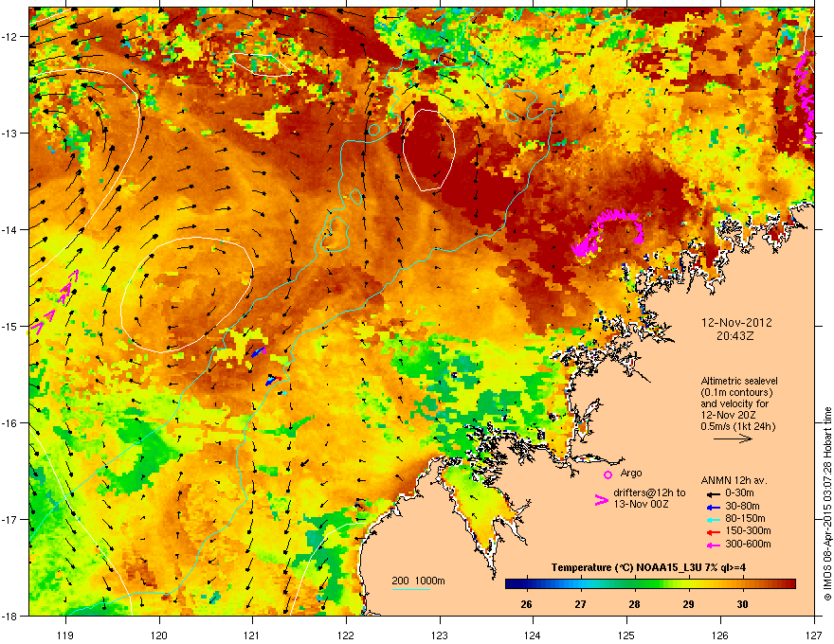Viewport: 834px width, 644px height.
Task: Click the 0-30m depth legend label
Action: pyautogui.click(x=739, y=492)
